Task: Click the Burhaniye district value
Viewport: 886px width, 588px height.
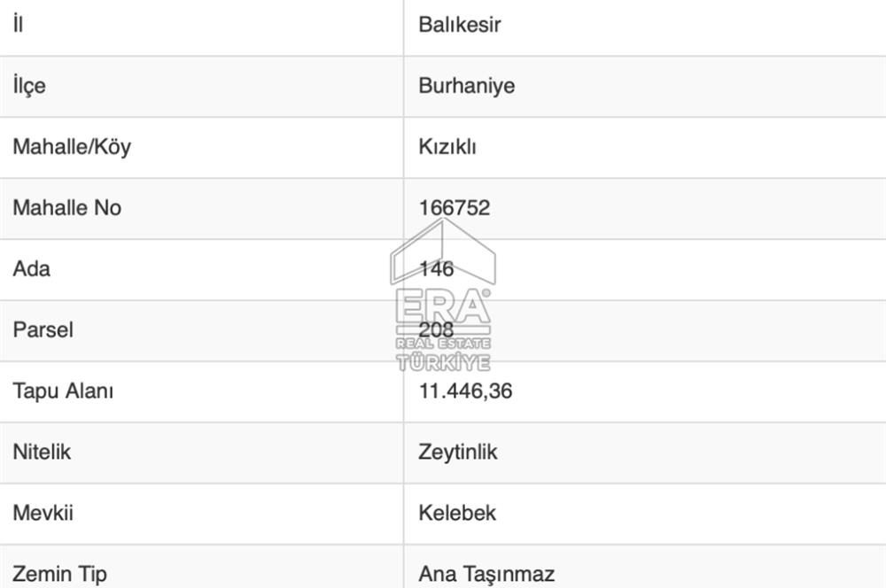Action: [466, 86]
